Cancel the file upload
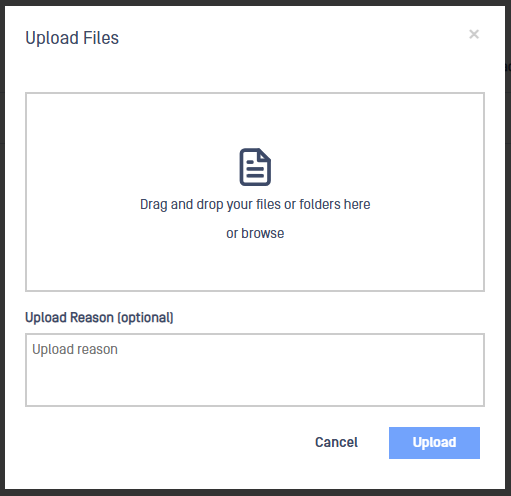 pyautogui.click(x=336, y=443)
